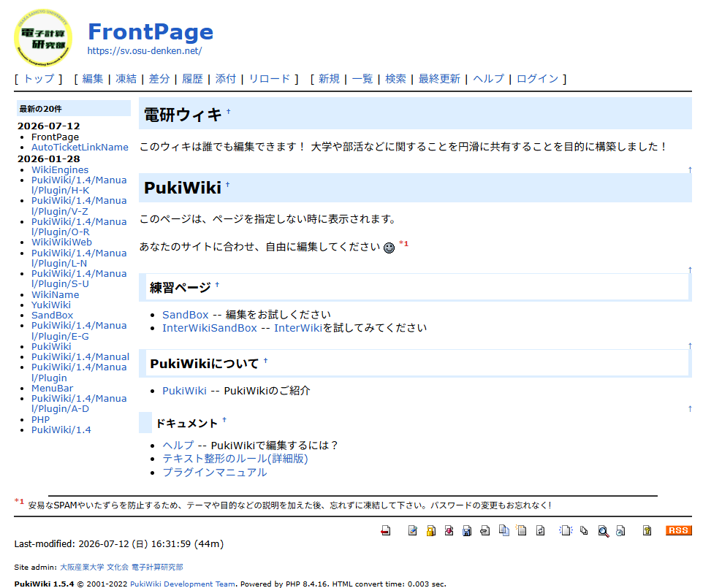The height and width of the screenshot is (588, 703).
Task: Open ヘルプ link under ドキュメント
Action: pyautogui.click(x=178, y=445)
